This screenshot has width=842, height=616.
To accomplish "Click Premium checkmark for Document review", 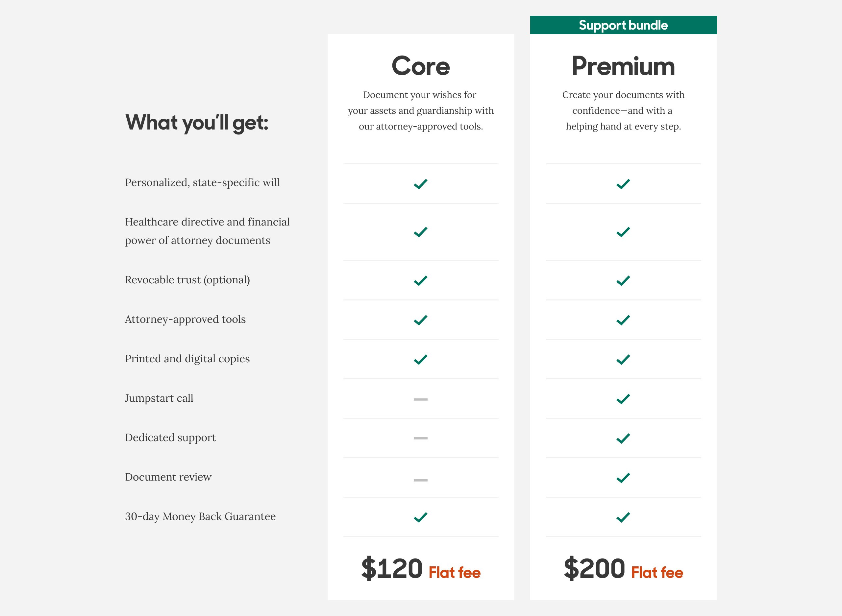I will [x=623, y=478].
